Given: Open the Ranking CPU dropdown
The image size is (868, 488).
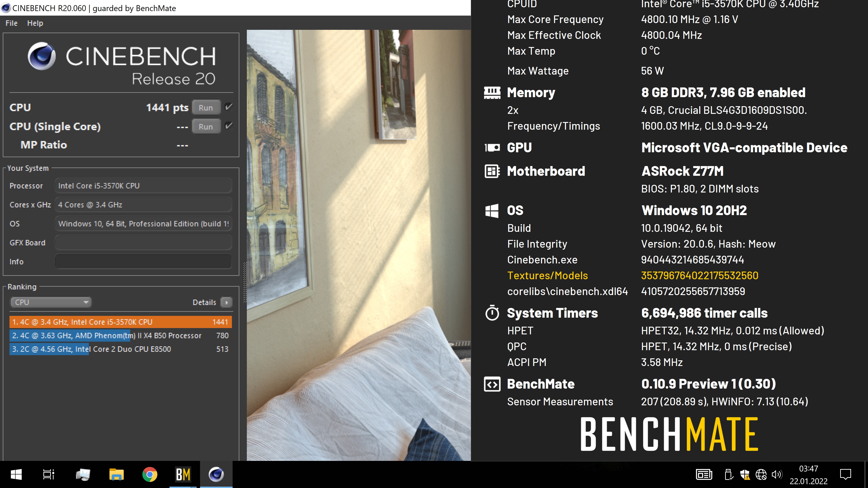Looking at the screenshot, I should click(x=51, y=302).
